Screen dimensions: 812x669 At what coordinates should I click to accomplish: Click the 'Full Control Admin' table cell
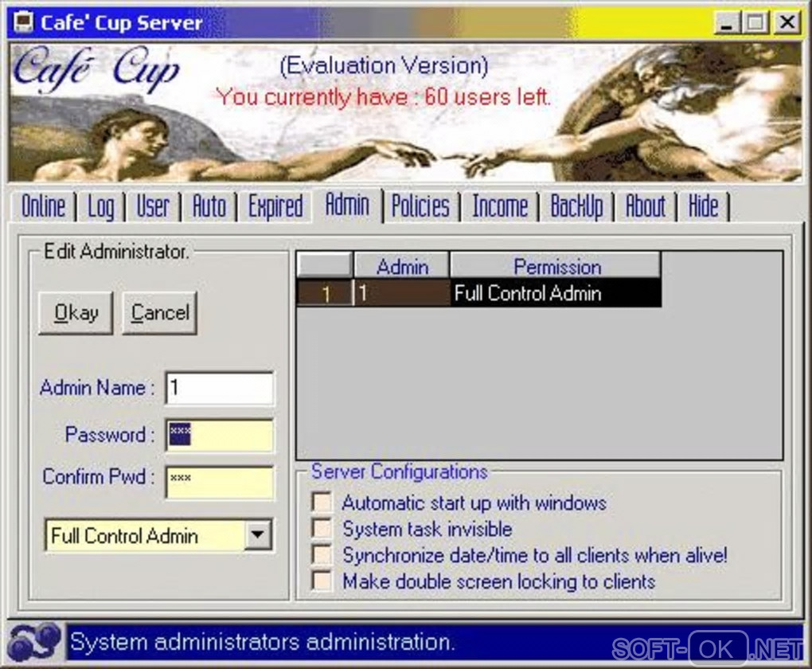555,293
